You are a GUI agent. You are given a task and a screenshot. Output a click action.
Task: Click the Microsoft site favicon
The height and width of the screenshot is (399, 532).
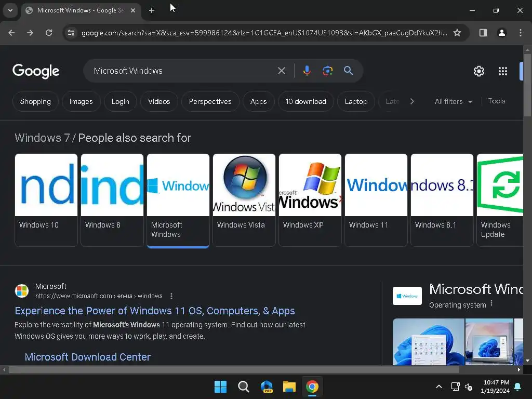tap(22, 291)
